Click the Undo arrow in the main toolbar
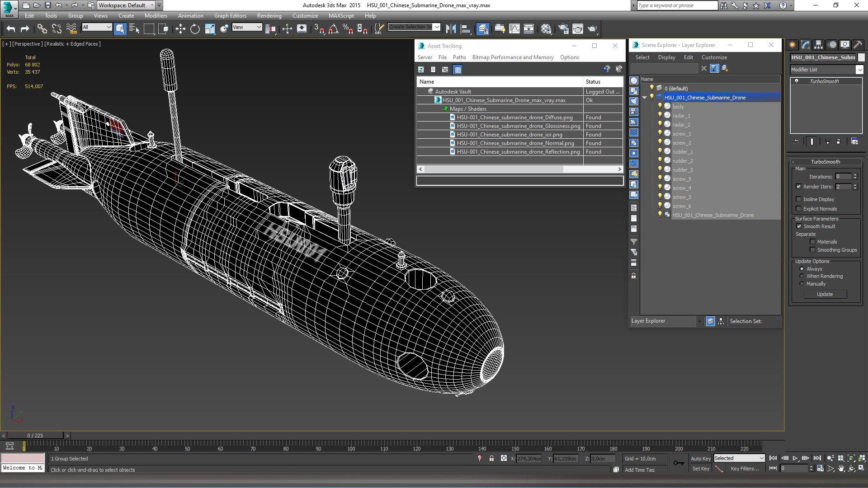The image size is (868, 488). (x=11, y=29)
